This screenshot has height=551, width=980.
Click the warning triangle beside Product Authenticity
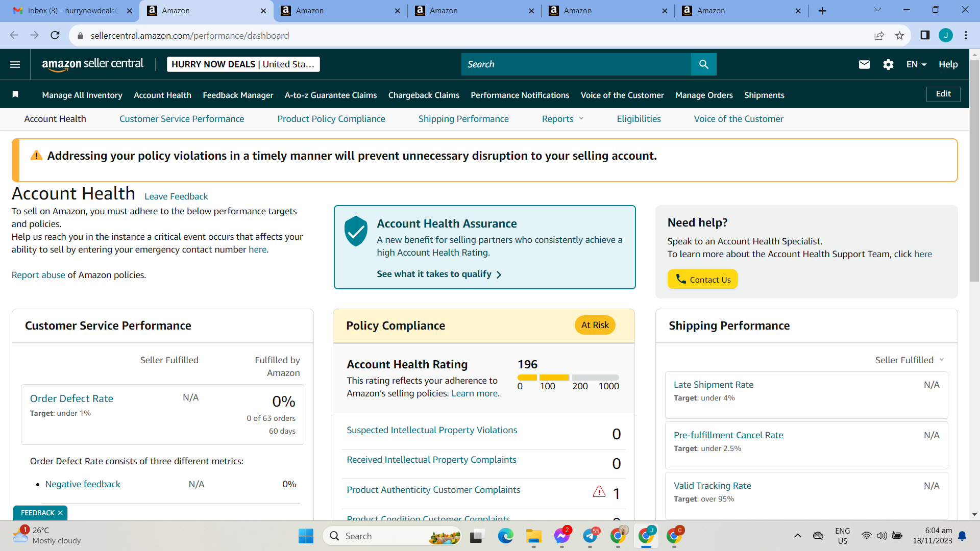click(599, 492)
